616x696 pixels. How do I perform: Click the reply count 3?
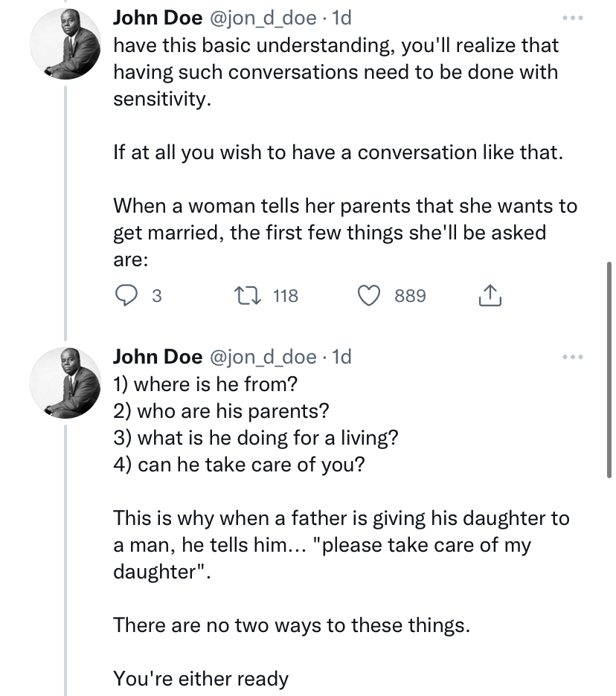click(x=156, y=296)
